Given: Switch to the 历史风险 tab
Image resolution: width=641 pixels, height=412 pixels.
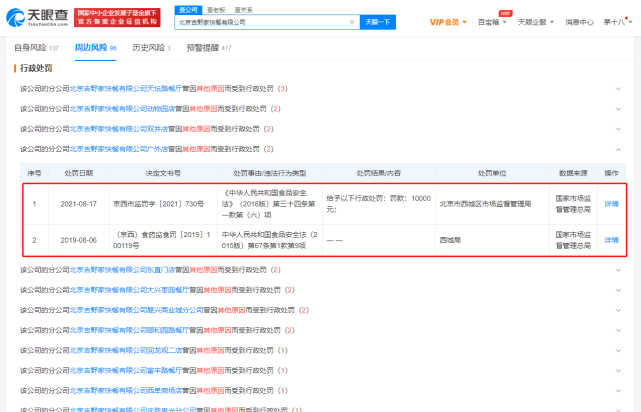Looking at the screenshot, I should [x=152, y=48].
